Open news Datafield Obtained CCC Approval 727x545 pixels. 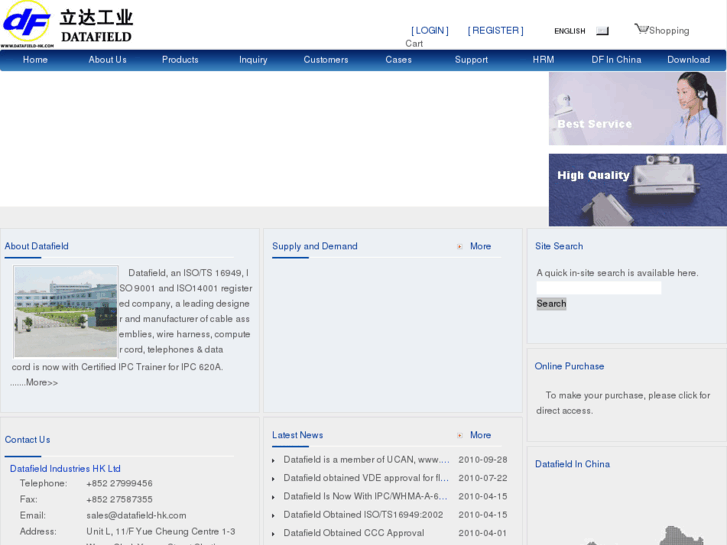(x=354, y=533)
